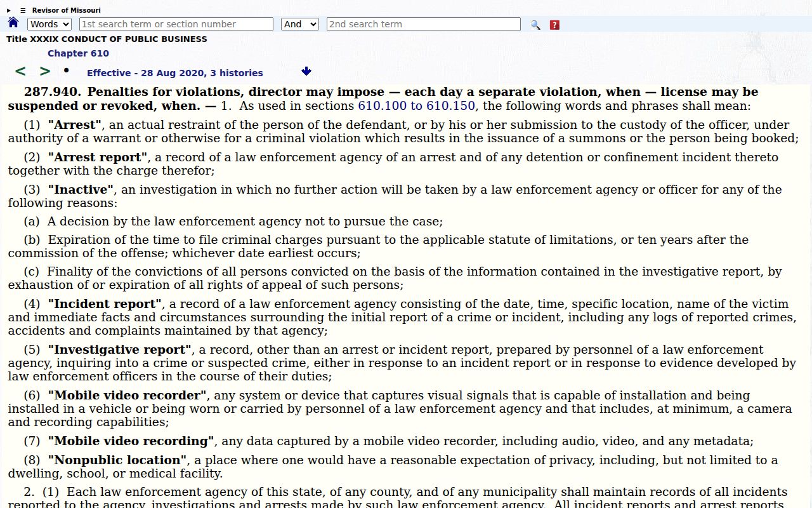Click the magnifying glass search icon
The height and width of the screenshot is (508, 812).
click(535, 25)
